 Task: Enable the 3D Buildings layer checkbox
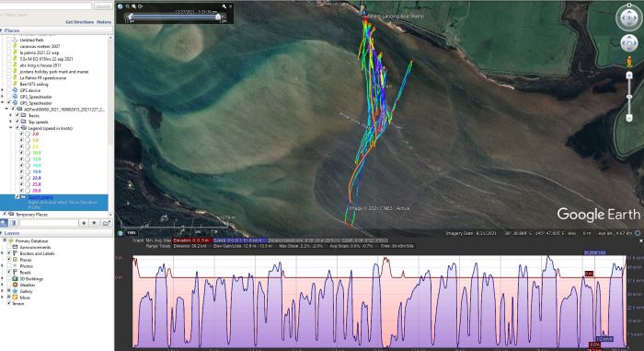click(x=8, y=278)
